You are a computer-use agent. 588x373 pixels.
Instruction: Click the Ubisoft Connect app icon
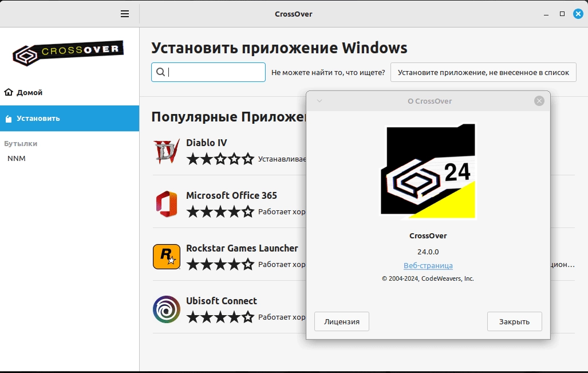tap(167, 309)
